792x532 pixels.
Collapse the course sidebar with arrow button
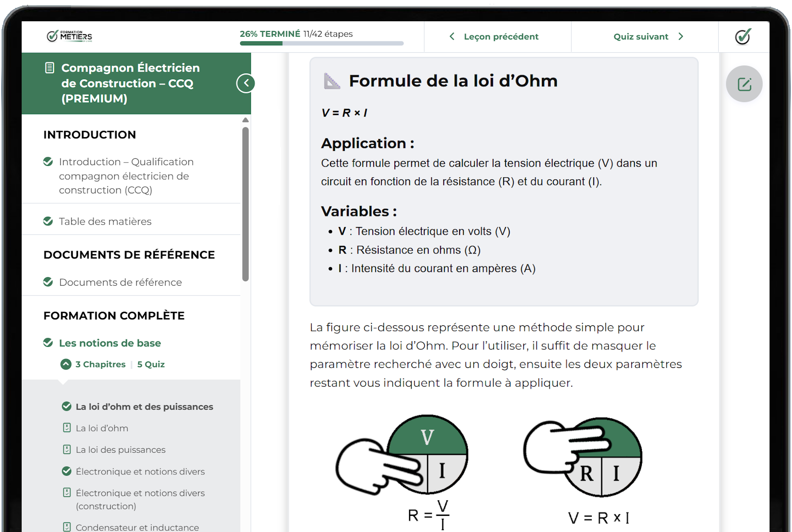[246, 83]
